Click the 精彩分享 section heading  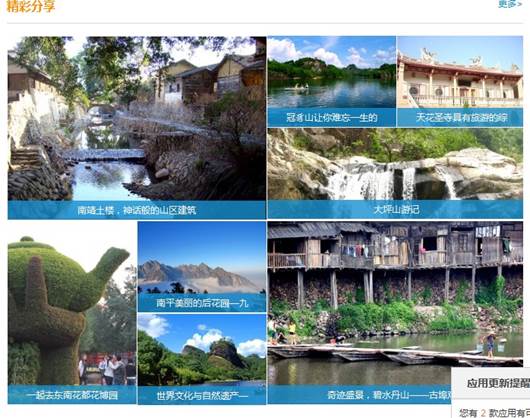click(x=30, y=6)
